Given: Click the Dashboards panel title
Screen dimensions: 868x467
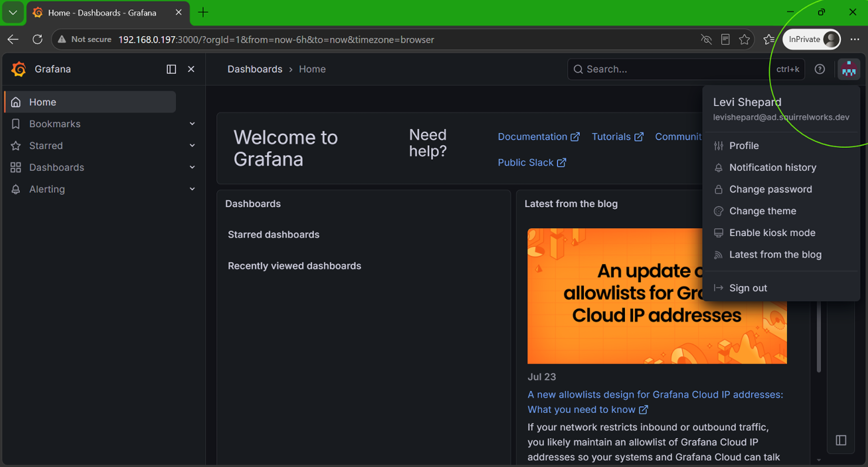Looking at the screenshot, I should tap(253, 204).
